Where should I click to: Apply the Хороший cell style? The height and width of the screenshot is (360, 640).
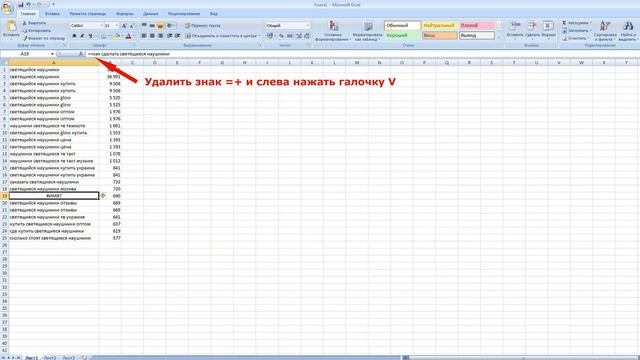(402, 36)
